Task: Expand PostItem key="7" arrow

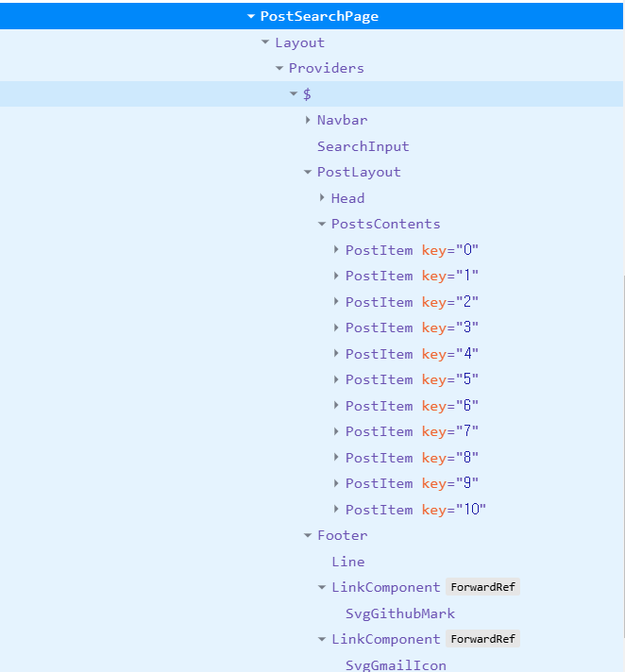Action: (336, 431)
